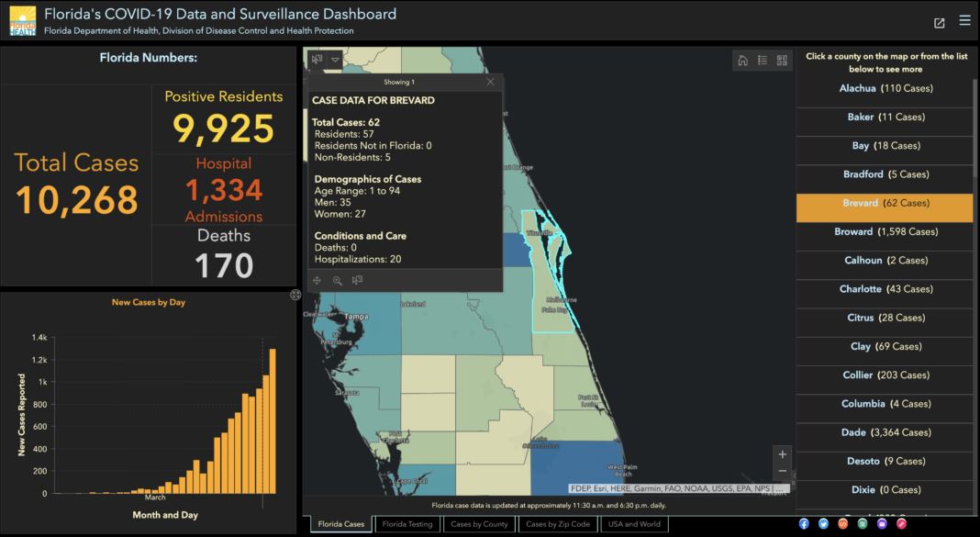
Task: Select Broward county from the list
Action: (x=885, y=232)
